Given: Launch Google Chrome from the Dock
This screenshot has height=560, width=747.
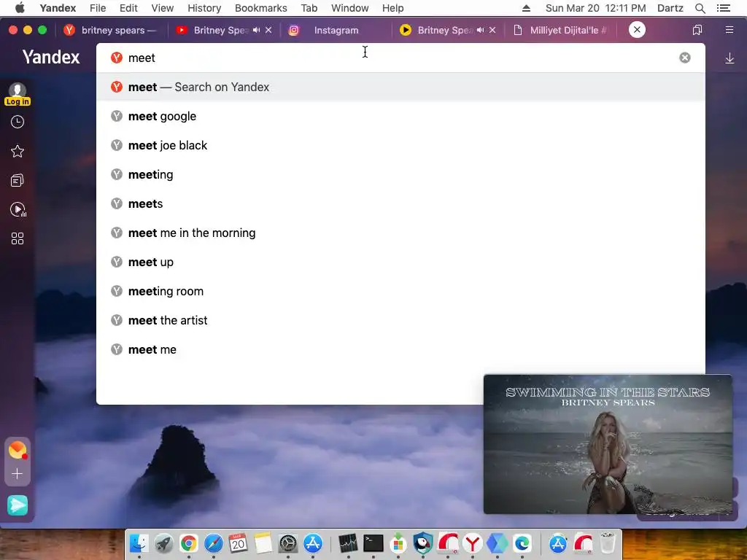Looking at the screenshot, I should 189,543.
